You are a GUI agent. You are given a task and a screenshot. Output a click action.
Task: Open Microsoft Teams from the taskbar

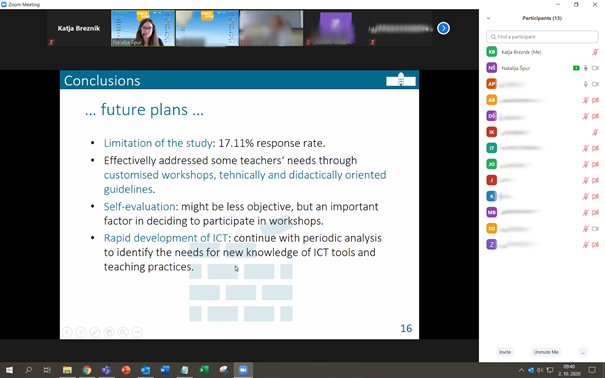(x=106, y=370)
